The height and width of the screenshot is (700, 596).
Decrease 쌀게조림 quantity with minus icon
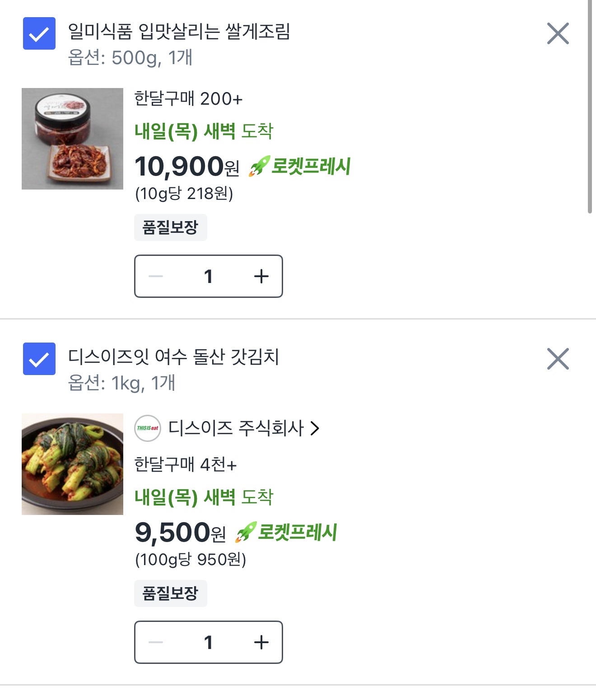point(156,276)
